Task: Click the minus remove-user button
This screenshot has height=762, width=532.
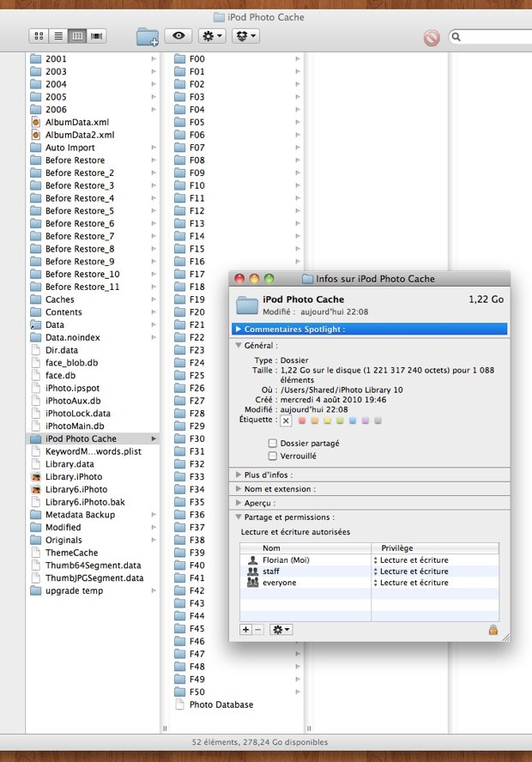Action: pyautogui.click(x=258, y=630)
